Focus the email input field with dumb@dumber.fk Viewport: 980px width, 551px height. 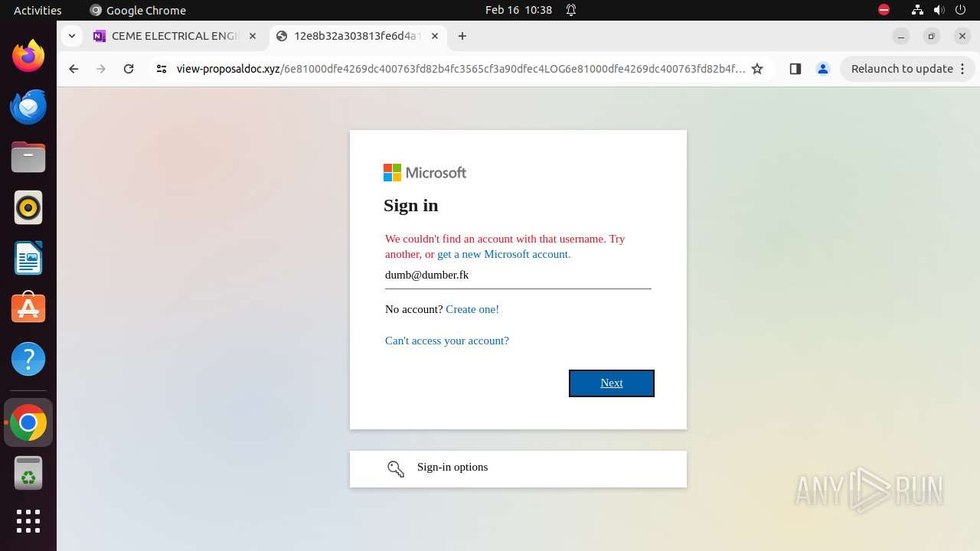click(518, 275)
